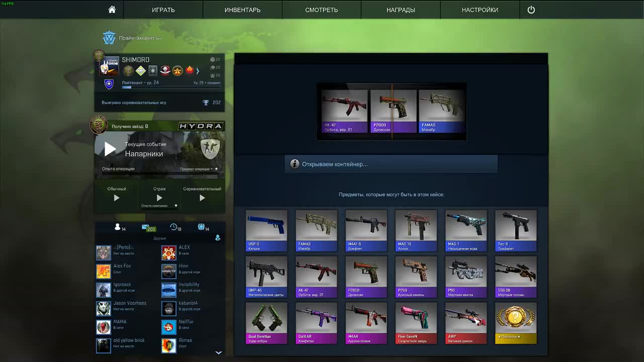The image size is (644, 362).
Task: Expand more medals with the right chevron
Action: (x=198, y=71)
